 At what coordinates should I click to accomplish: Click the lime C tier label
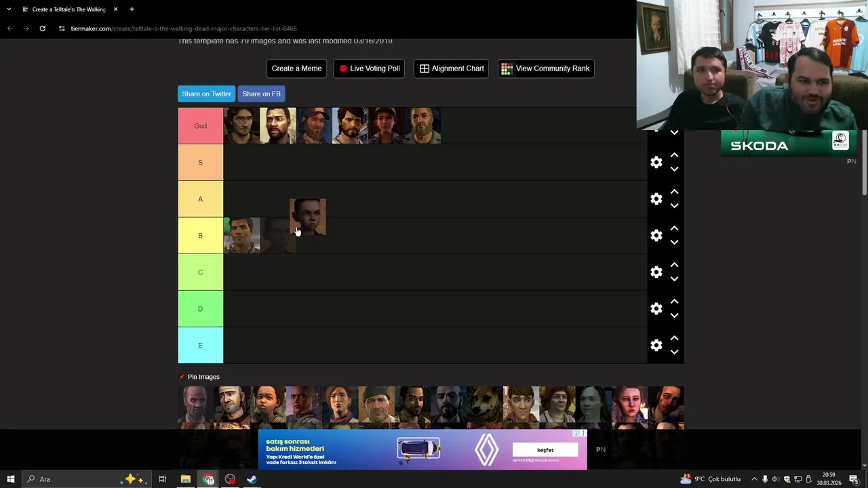(200, 272)
